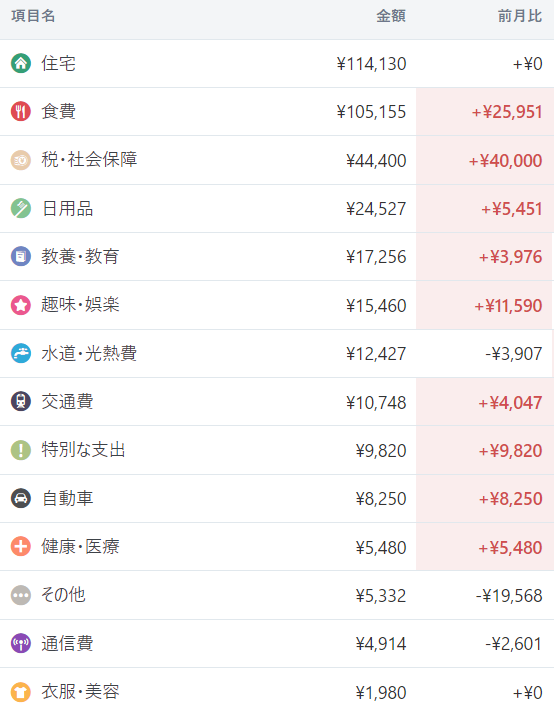Screen dimensions: 554x716
Task: Select the 税・社会保障 coin icon
Action: (x=21, y=160)
